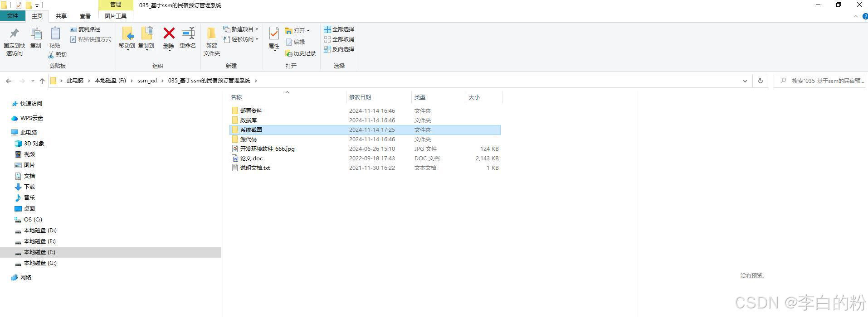Select the 源代码 folder
Screen dimensions: 868x317
[365, 139]
